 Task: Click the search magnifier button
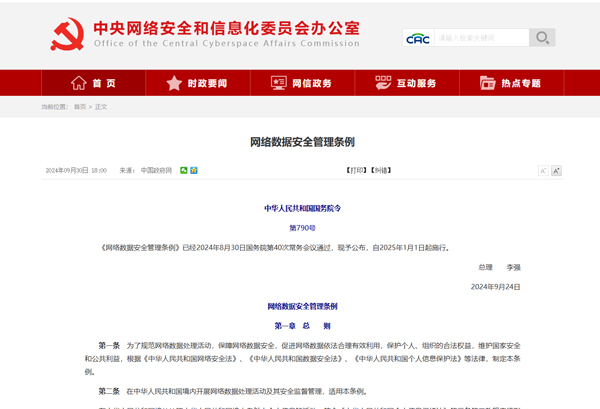click(x=541, y=38)
